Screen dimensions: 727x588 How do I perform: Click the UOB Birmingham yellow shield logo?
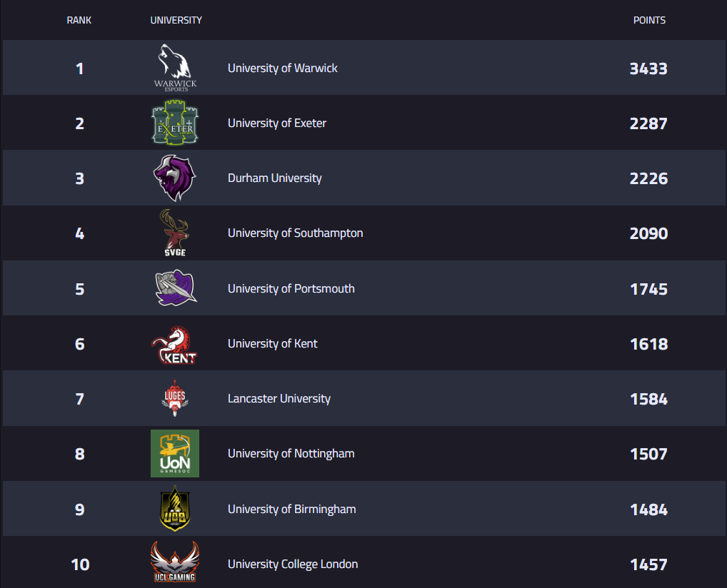coord(175,509)
